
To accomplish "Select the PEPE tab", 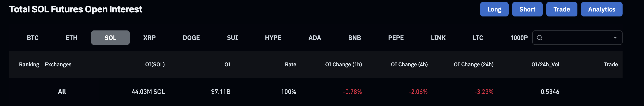I will (x=396, y=38).
